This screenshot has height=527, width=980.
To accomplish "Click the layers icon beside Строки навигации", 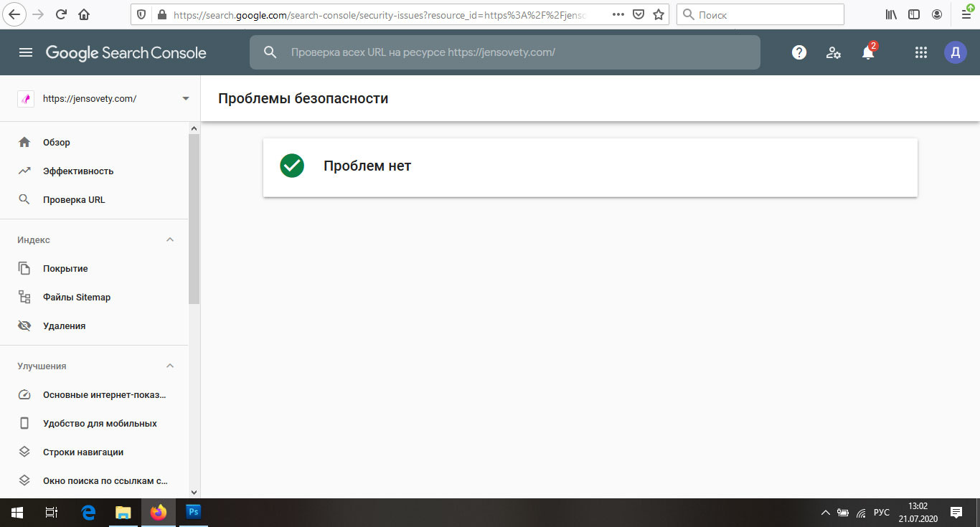I will (24, 452).
